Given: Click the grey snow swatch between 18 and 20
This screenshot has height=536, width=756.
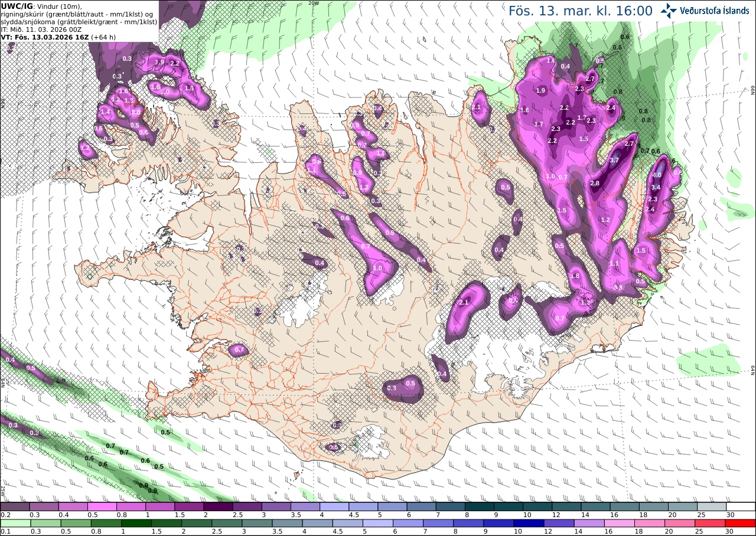Looking at the screenshot, I should tap(654, 506).
